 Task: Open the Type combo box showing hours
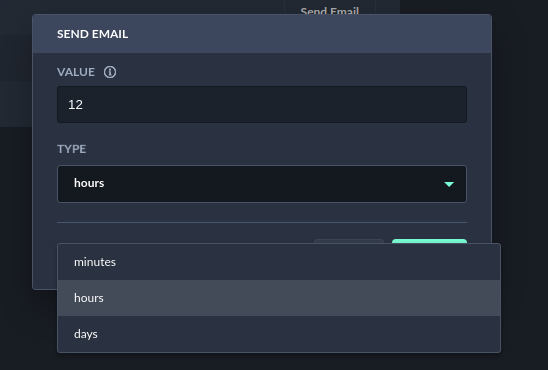click(x=262, y=184)
